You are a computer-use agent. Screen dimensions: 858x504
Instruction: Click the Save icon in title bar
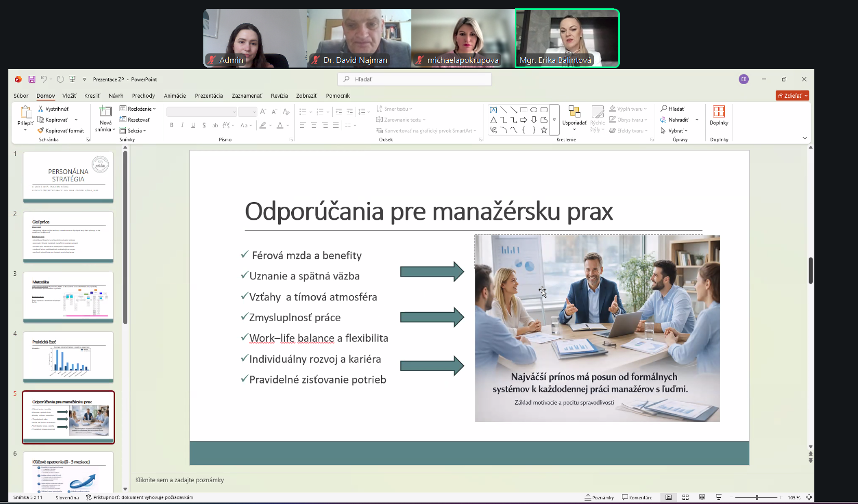32,79
